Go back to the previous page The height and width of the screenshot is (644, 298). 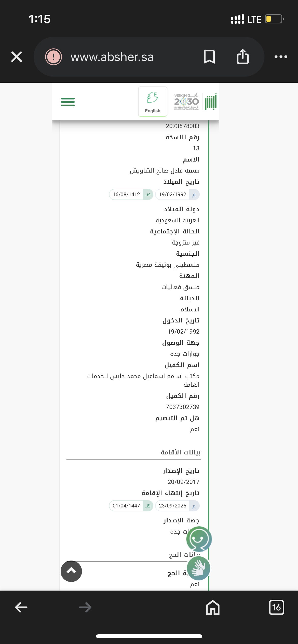pyautogui.click(x=21, y=607)
